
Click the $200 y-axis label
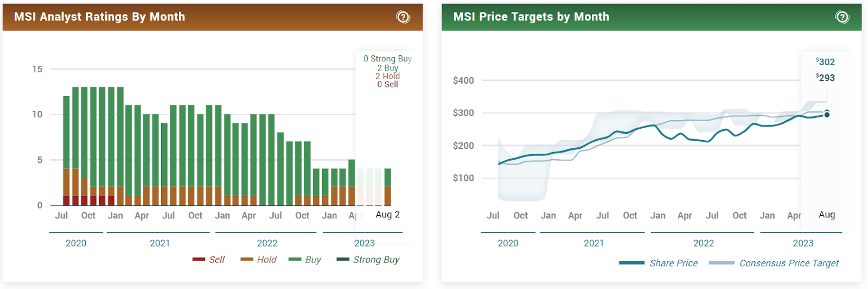pyautogui.click(x=464, y=146)
